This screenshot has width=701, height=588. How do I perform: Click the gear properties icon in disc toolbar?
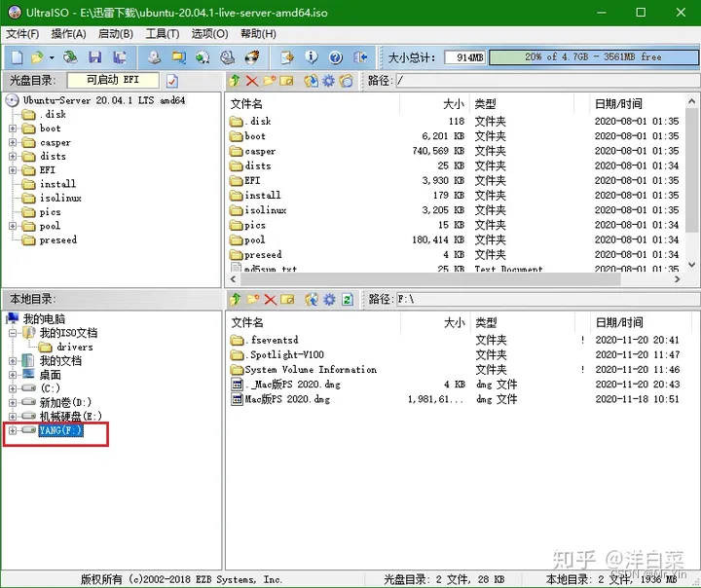pyautogui.click(x=329, y=81)
